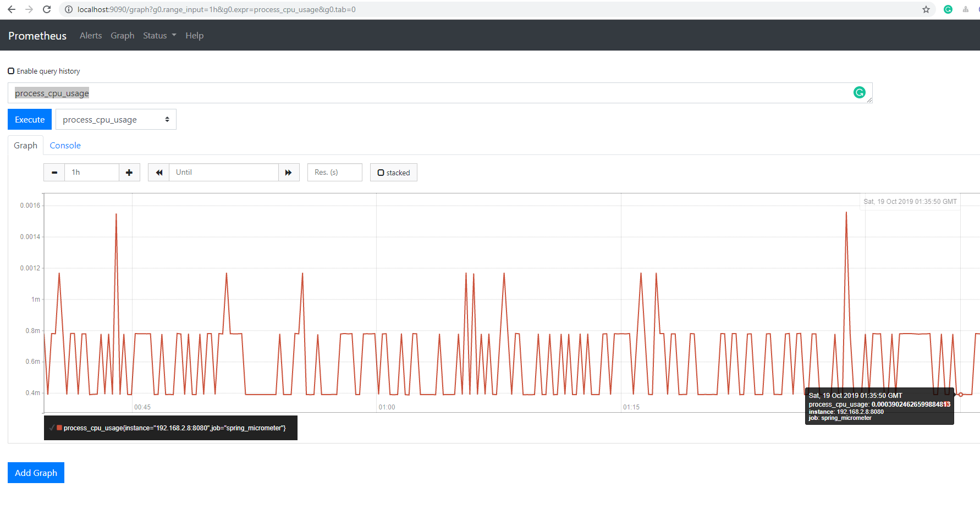Screen dimensions: 980x532
Task: Go back using the browser back arrow
Action: (11, 9)
